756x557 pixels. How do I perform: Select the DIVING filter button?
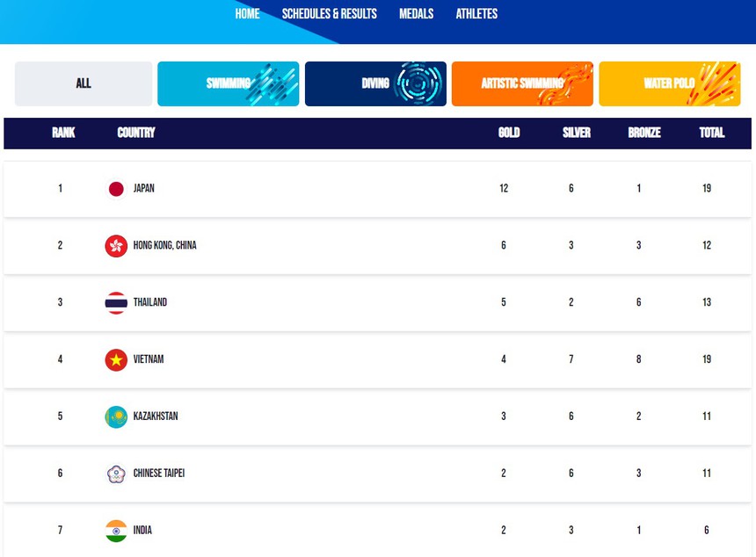[x=375, y=83]
